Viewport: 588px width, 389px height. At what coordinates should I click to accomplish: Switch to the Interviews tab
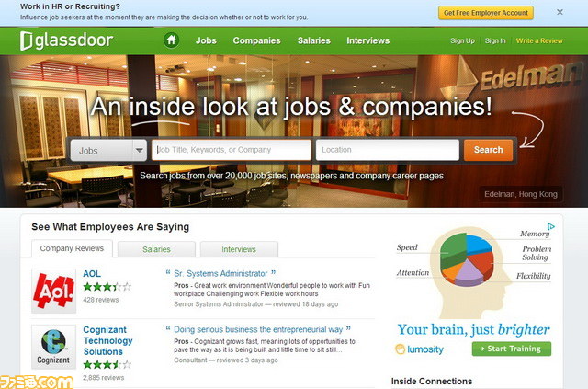pyautogui.click(x=239, y=249)
